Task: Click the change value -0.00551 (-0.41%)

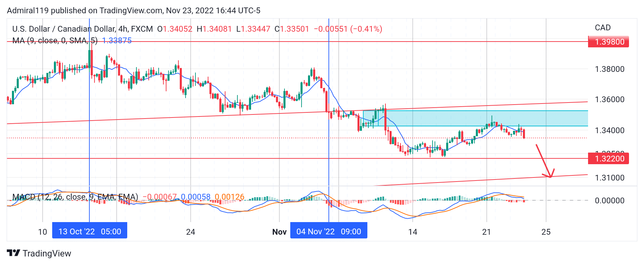Action: point(348,29)
